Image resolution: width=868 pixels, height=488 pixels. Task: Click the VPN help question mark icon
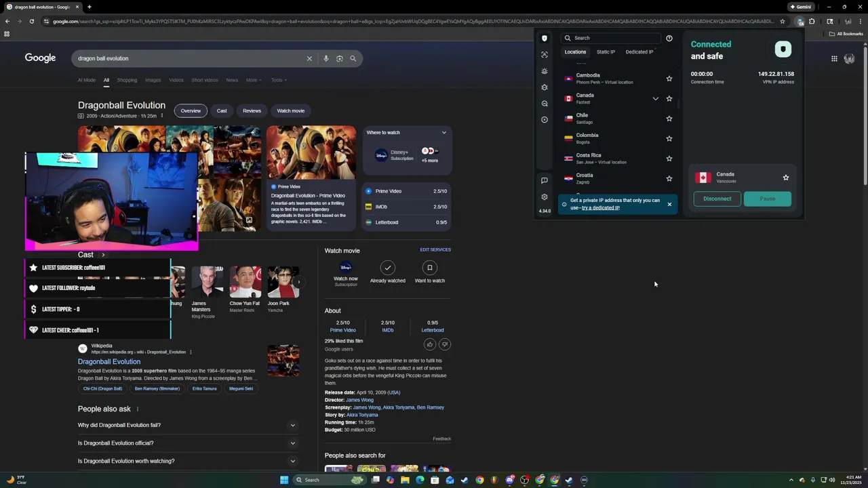click(669, 38)
